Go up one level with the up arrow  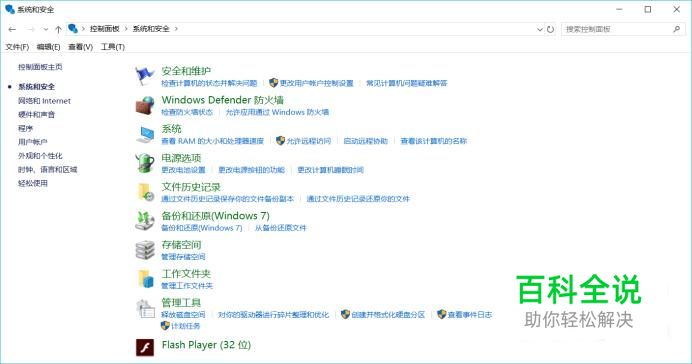click(x=58, y=29)
